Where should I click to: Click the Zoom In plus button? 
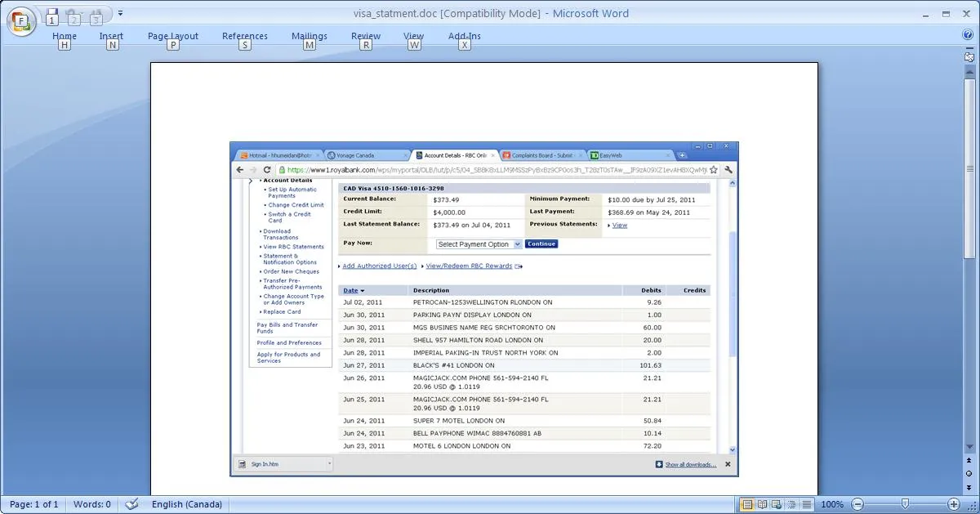pos(954,504)
